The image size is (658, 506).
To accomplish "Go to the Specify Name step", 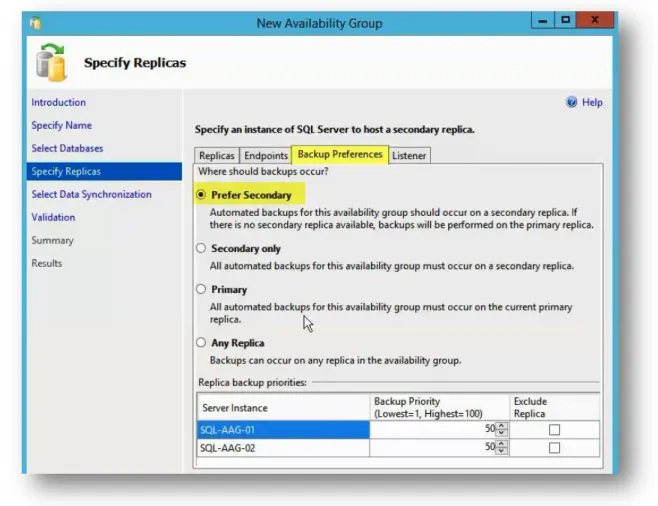I will (62, 125).
